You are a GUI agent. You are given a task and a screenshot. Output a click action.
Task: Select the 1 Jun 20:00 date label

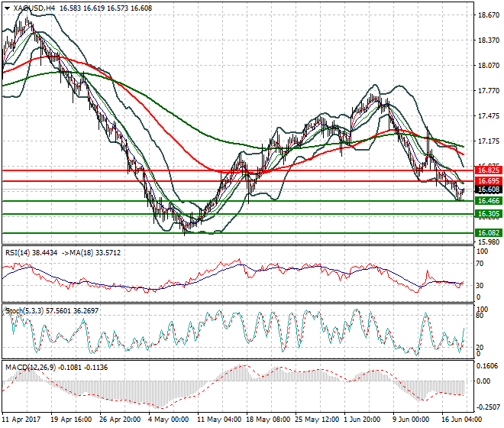(362, 420)
